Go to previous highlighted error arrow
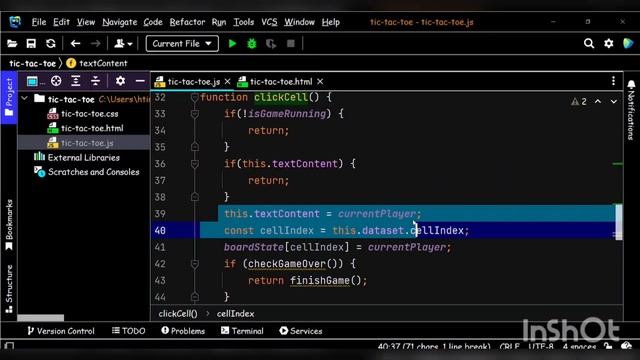Screen dimensions: 640x360 598,101
